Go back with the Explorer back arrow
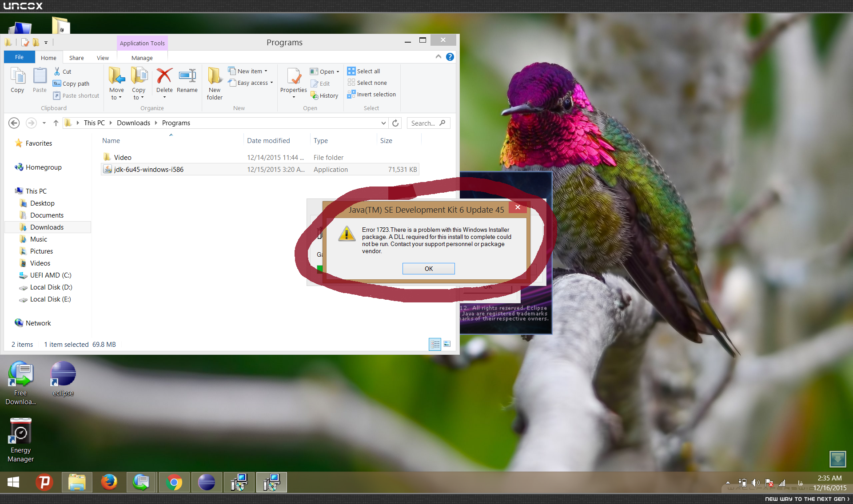 14,123
